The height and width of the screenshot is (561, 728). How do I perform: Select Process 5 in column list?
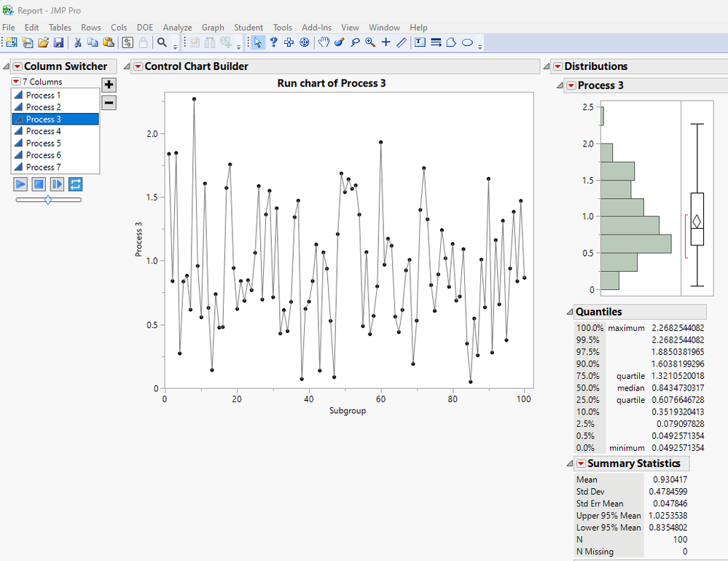[x=55, y=143]
